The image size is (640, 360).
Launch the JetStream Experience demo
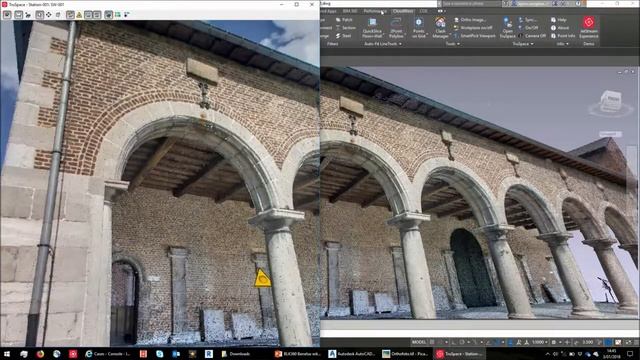pos(589,28)
